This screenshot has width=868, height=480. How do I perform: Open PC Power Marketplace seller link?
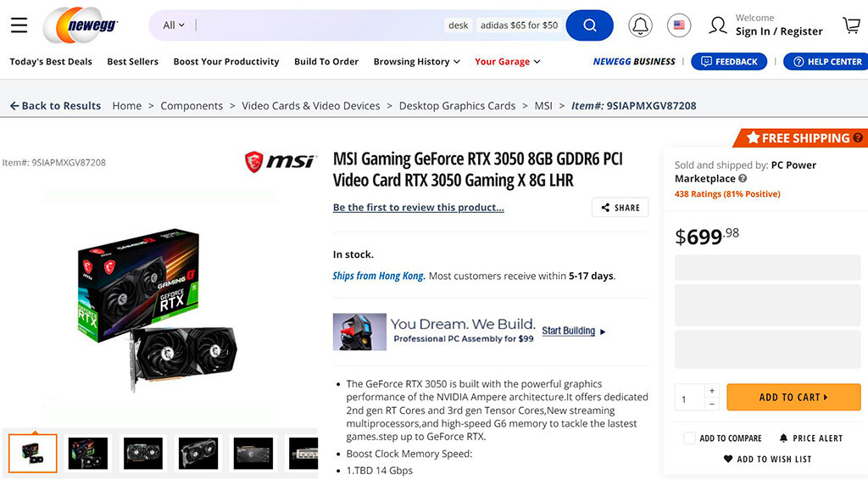745,171
